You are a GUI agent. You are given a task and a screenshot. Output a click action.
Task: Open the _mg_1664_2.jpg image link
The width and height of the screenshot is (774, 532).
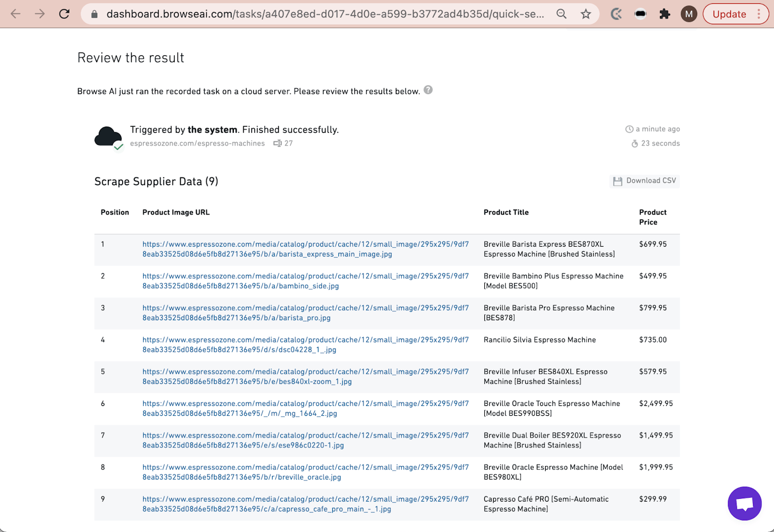[306, 409]
